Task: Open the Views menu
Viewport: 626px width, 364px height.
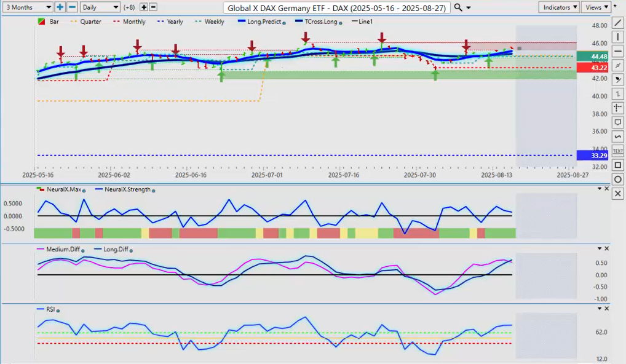Action: pos(596,7)
